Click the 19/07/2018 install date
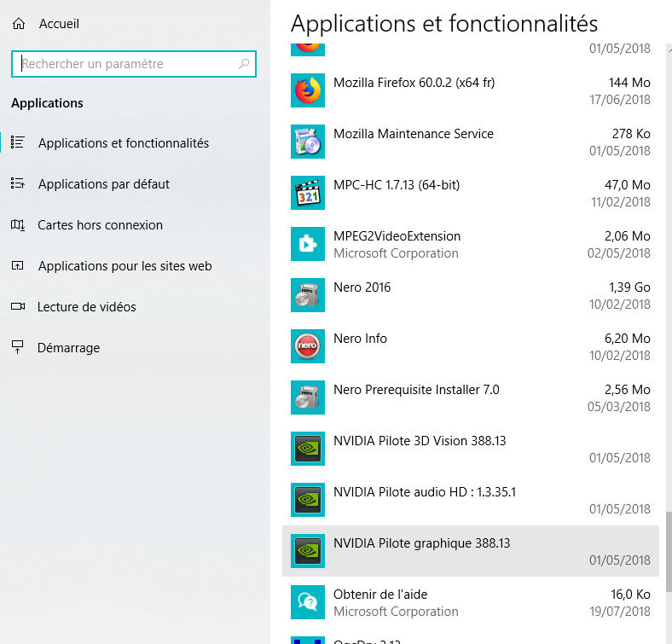The image size is (672, 644). click(620, 611)
